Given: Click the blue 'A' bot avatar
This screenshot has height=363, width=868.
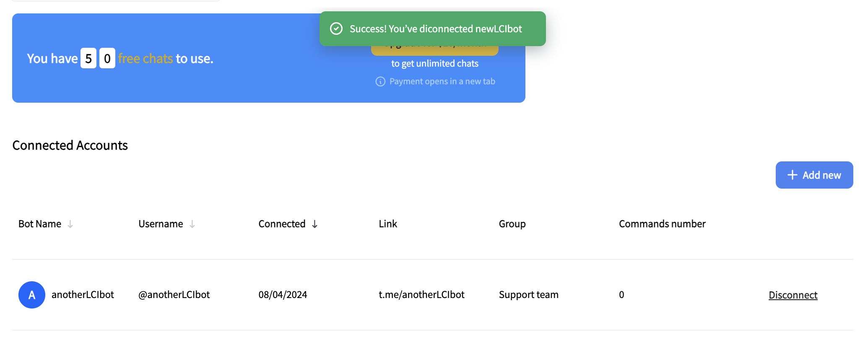Looking at the screenshot, I should (32, 295).
